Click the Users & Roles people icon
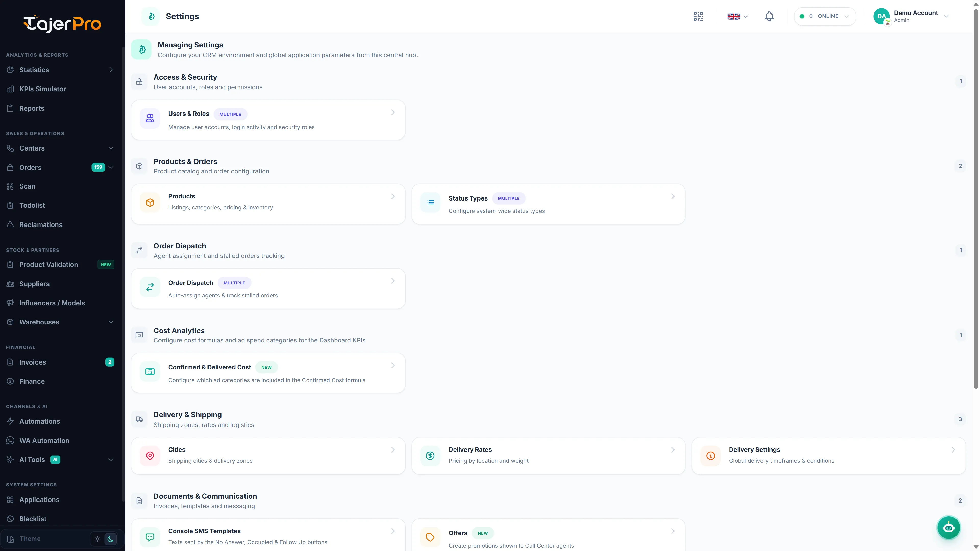The width and height of the screenshot is (980, 551). point(150,118)
